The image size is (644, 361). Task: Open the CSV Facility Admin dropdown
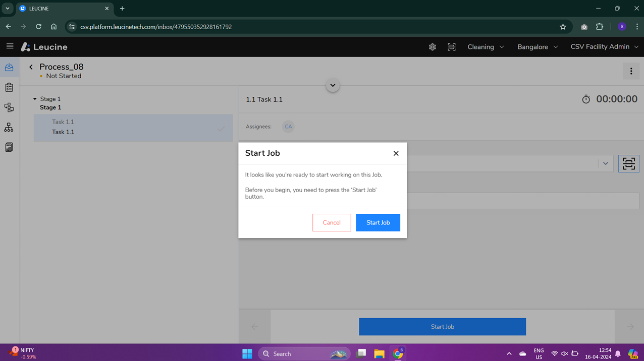604,47
